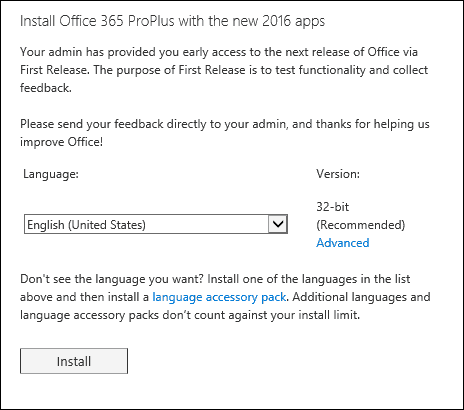Click the Language: label
Image resolution: width=464 pixels, height=410 pixels.
[51, 174]
